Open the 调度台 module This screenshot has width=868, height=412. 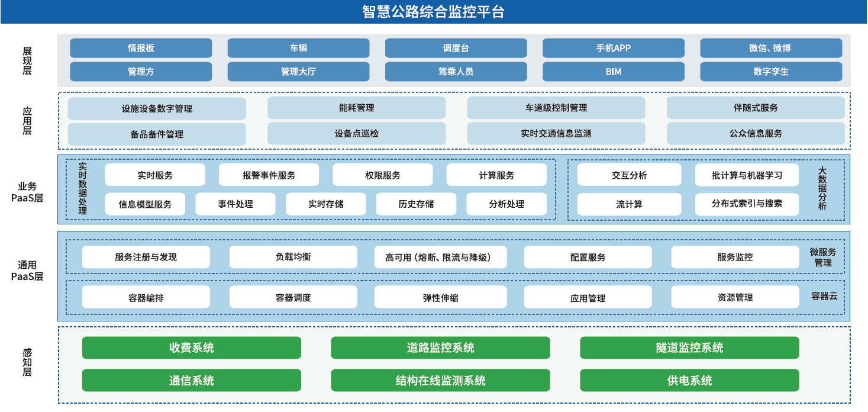tap(456, 48)
